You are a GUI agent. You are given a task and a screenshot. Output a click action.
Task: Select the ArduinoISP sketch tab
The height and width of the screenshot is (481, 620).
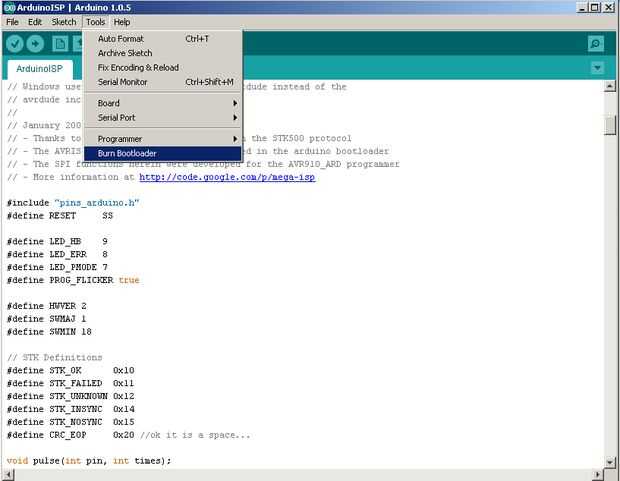[x=40, y=69]
